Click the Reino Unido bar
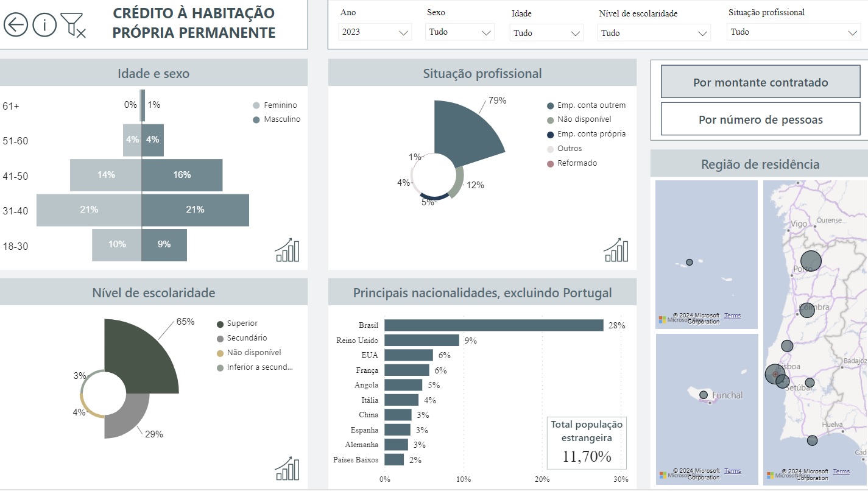The height and width of the screenshot is (491, 868). 422,340
